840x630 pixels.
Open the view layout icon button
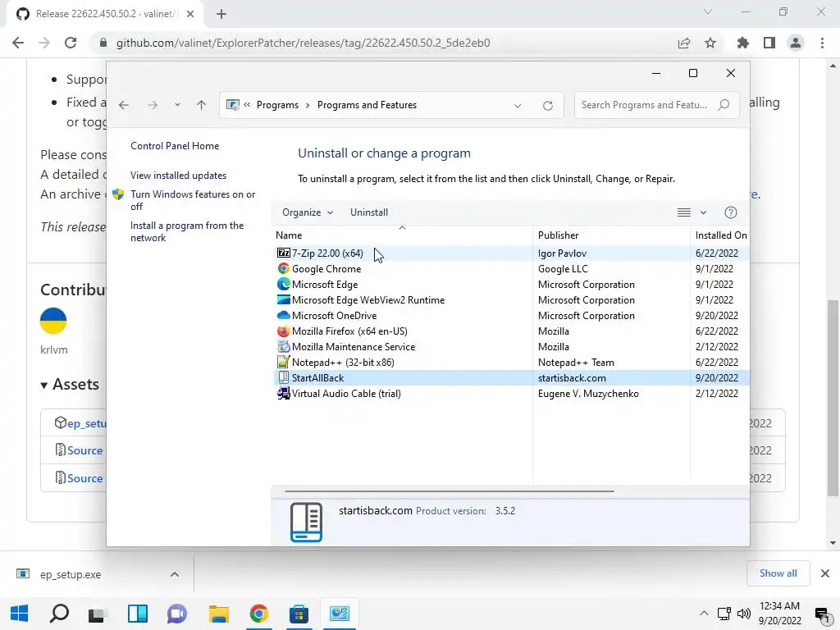click(x=683, y=212)
